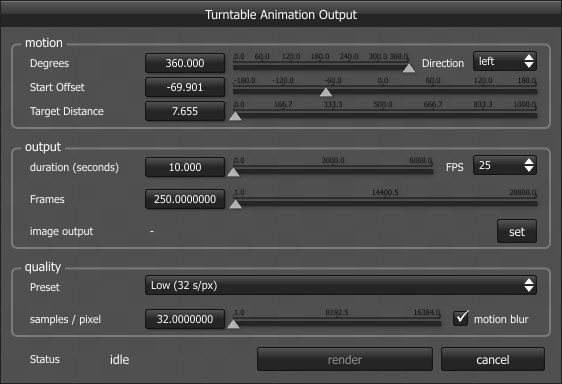Image resolution: width=562 pixels, height=384 pixels.
Task: Open the quality Preset dropdown
Action: (x=340, y=285)
